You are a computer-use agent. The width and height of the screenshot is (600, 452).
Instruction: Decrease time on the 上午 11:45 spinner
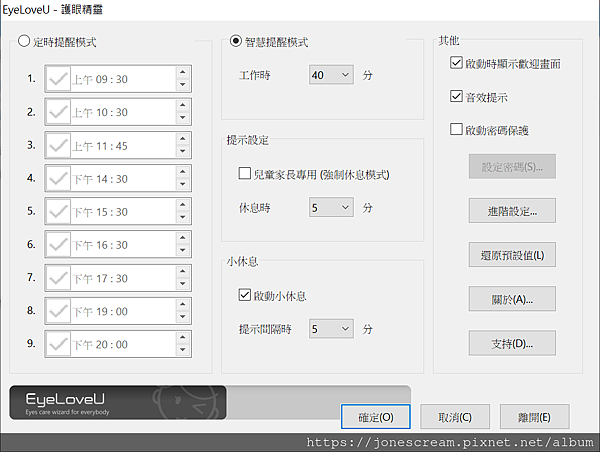(183, 151)
